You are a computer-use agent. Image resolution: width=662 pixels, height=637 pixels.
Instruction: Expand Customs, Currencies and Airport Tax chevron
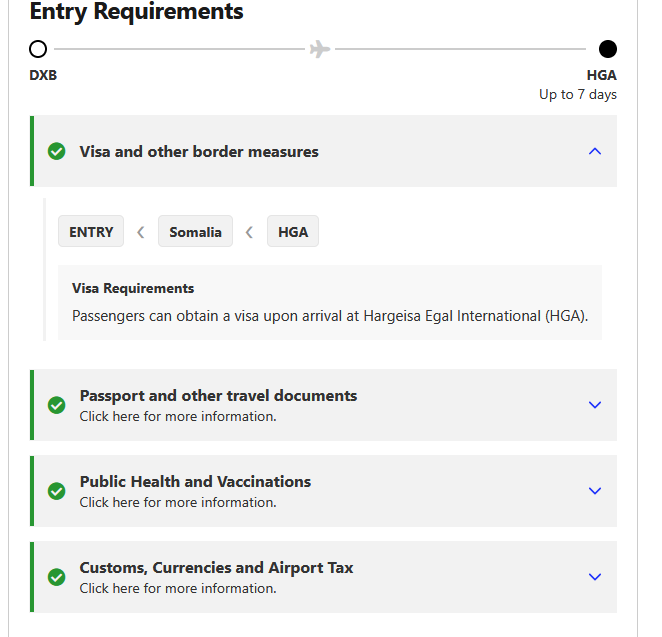pyautogui.click(x=595, y=577)
